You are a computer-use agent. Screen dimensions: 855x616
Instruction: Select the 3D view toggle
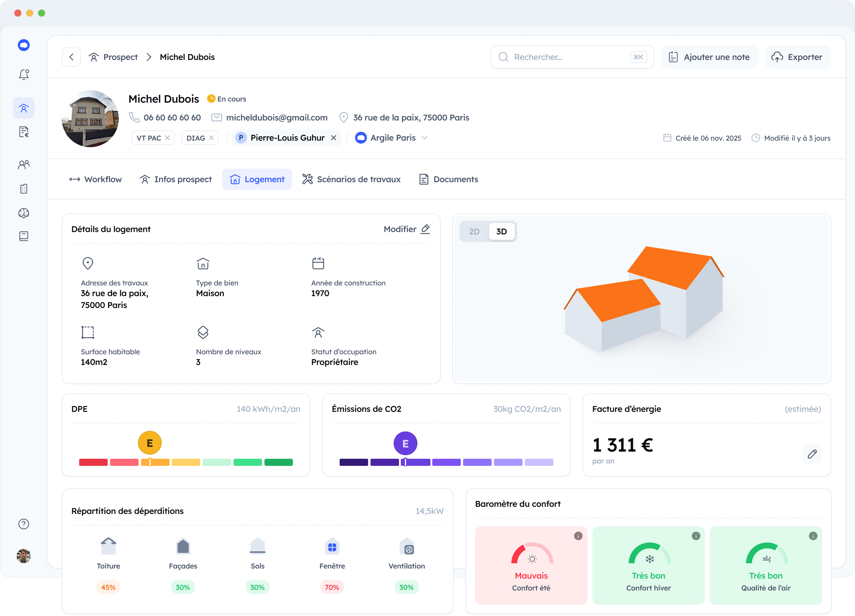[501, 231]
